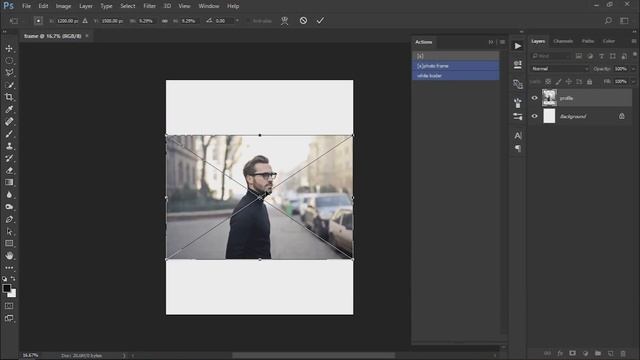Open the File menu

pyautogui.click(x=27, y=6)
